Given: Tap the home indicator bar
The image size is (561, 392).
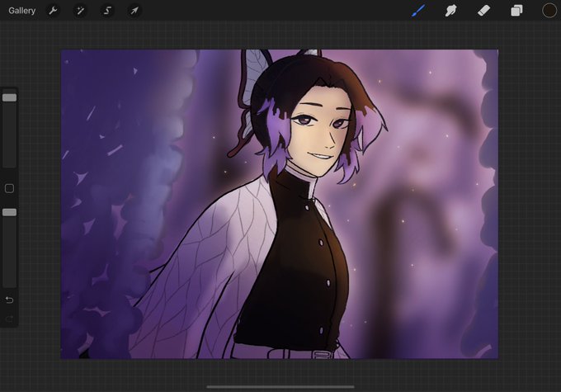Looking at the screenshot, I should point(280,386).
